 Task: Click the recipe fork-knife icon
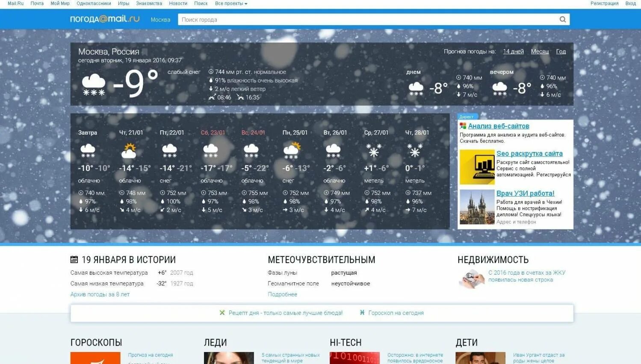(222, 313)
